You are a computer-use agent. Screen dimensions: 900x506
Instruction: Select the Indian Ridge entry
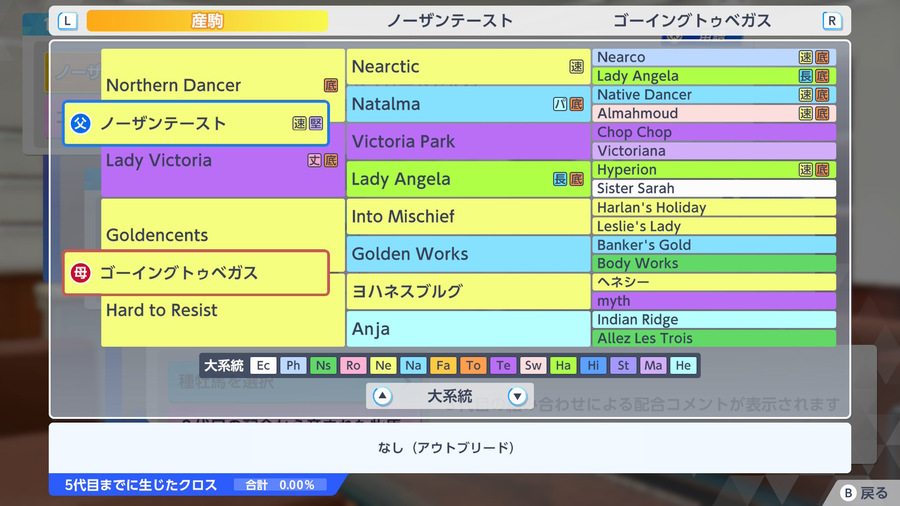(714, 320)
